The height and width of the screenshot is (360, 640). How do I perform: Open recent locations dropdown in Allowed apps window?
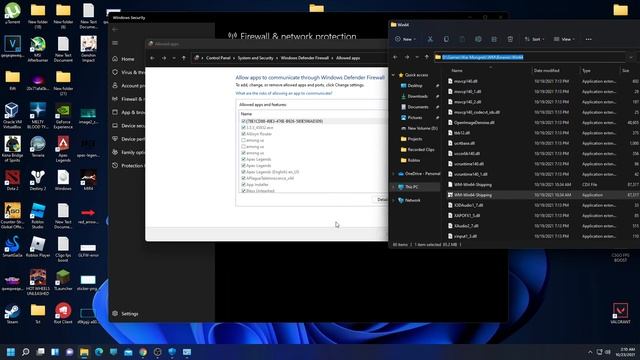tap(174, 58)
